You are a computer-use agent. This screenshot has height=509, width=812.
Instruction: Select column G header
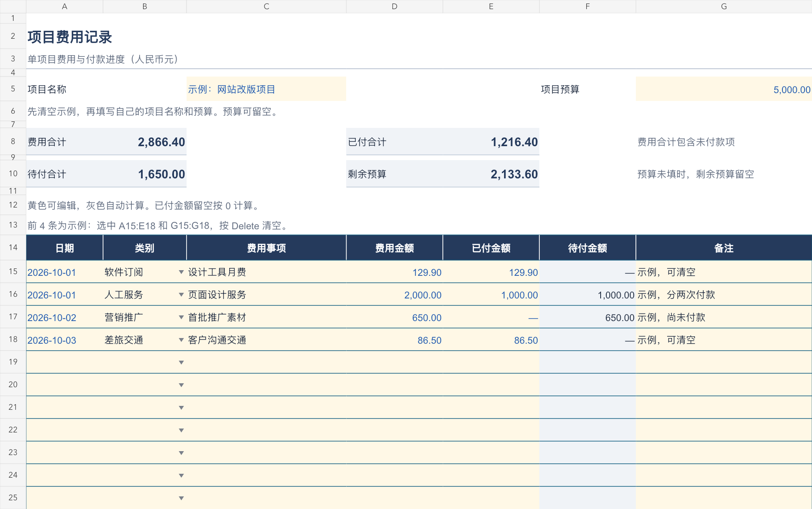(x=724, y=7)
